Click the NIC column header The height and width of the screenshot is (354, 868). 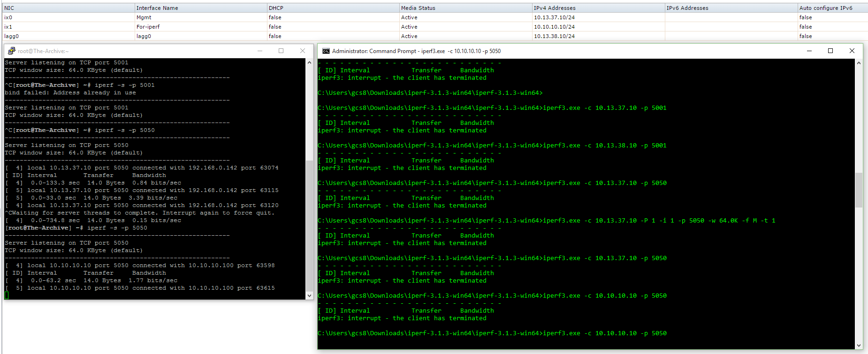pyautogui.click(x=69, y=8)
